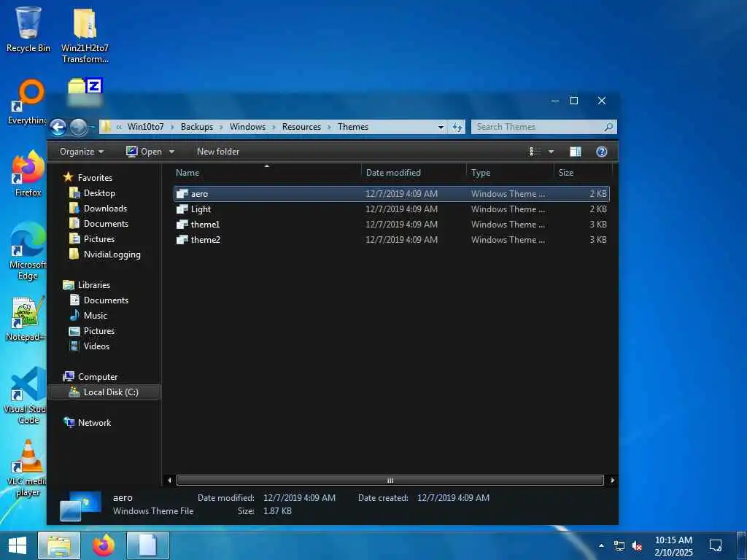Click the change view icon

[535, 152]
